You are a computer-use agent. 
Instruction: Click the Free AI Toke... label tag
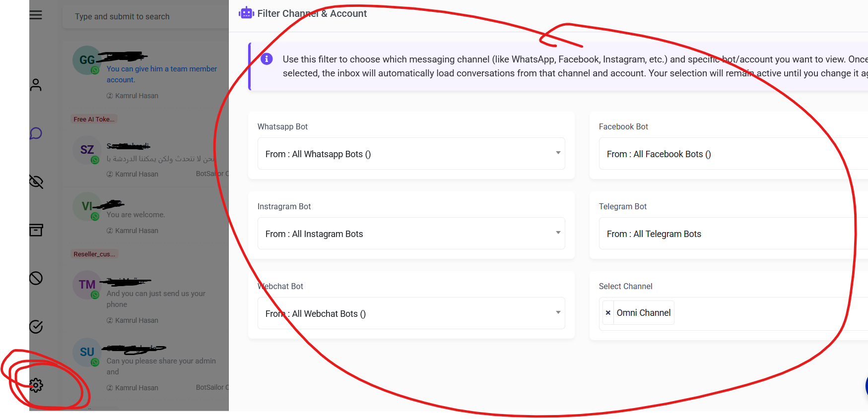[x=94, y=119]
